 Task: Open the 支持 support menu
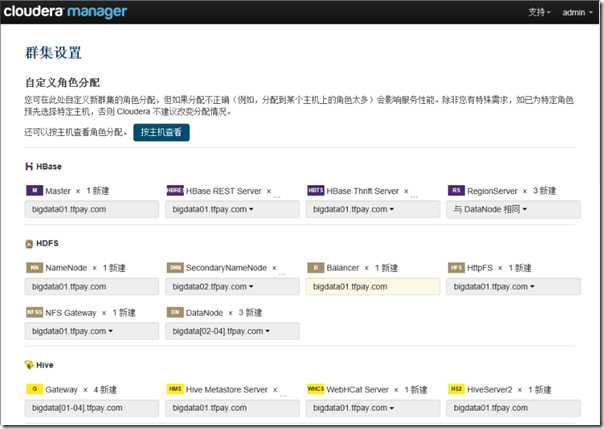pyautogui.click(x=539, y=12)
